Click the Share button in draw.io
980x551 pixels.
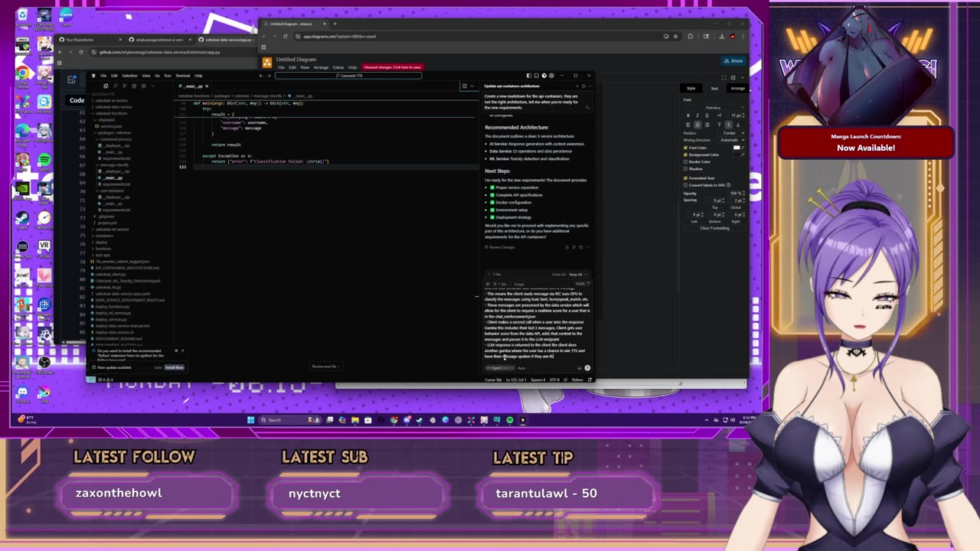733,60
